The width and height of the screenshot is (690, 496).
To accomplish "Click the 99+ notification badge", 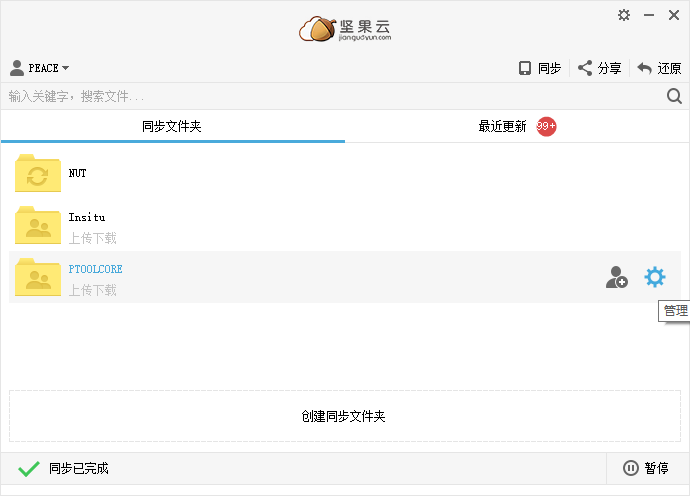I will coord(546,126).
